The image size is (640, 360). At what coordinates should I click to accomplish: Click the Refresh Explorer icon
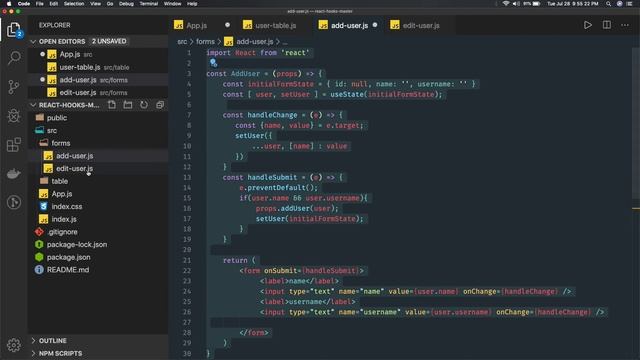tap(144, 105)
